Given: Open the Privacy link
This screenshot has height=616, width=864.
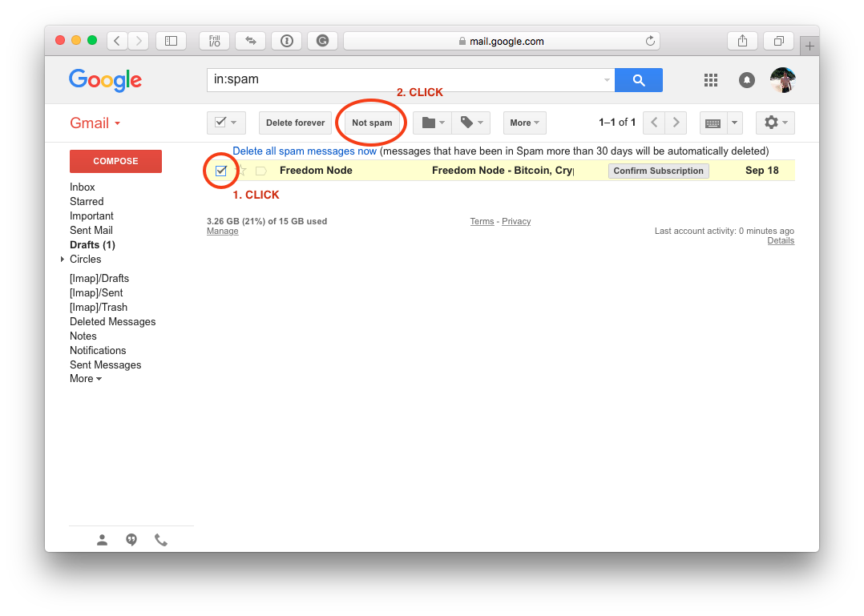Looking at the screenshot, I should [x=516, y=221].
